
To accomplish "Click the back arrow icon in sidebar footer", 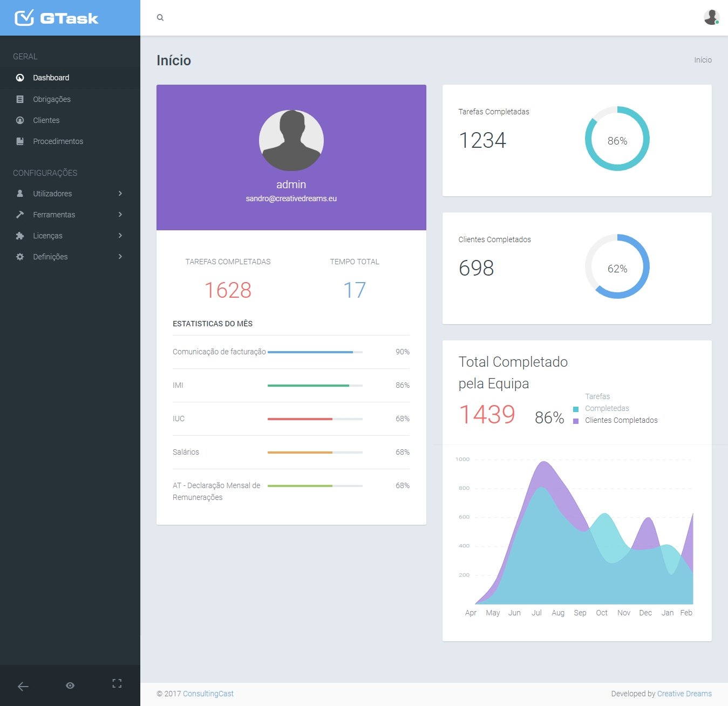I will pos(23,686).
